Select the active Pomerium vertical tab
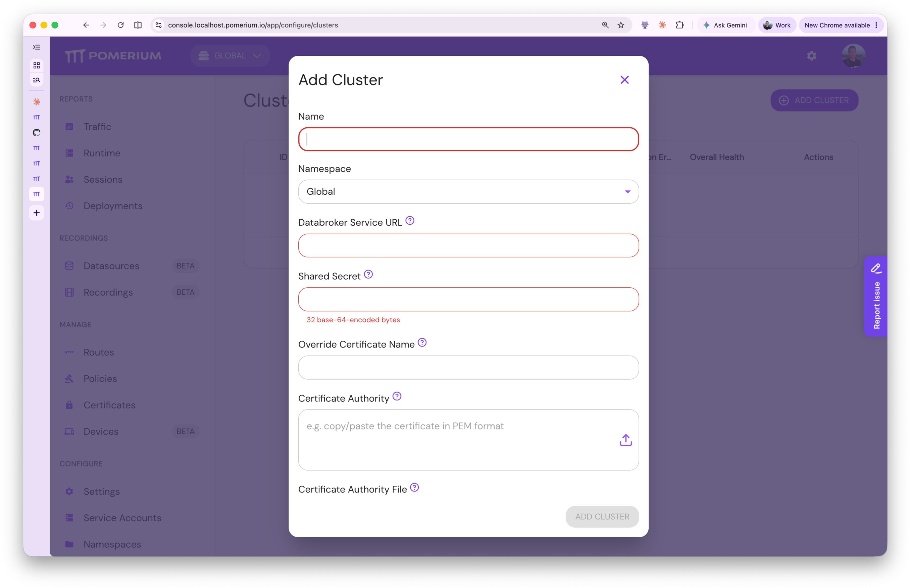Screen dimensions: 910x588 pos(37,194)
